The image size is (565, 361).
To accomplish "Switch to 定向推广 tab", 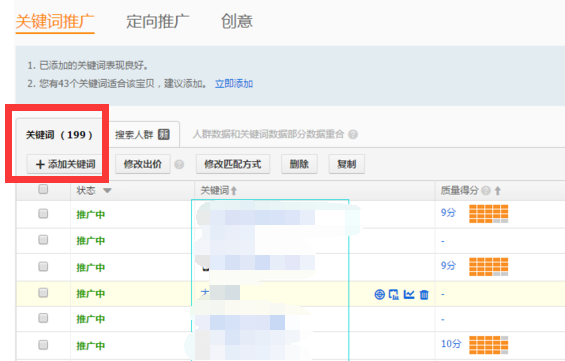I will point(157,22).
